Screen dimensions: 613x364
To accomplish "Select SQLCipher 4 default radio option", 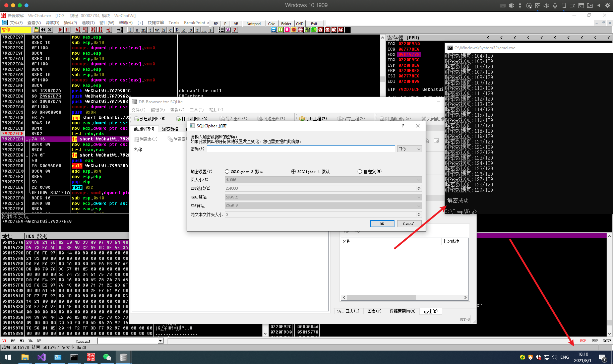I will pyautogui.click(x=310, y=172).
